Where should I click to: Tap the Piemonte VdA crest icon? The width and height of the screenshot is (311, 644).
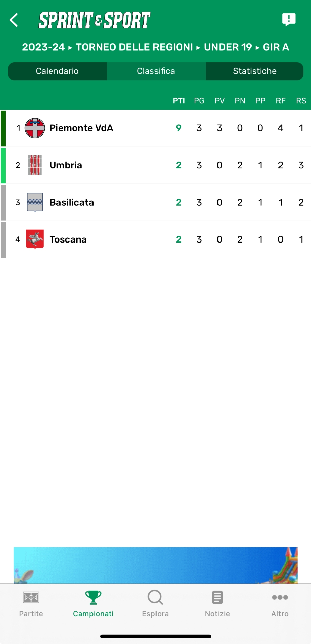click(35, 128)
